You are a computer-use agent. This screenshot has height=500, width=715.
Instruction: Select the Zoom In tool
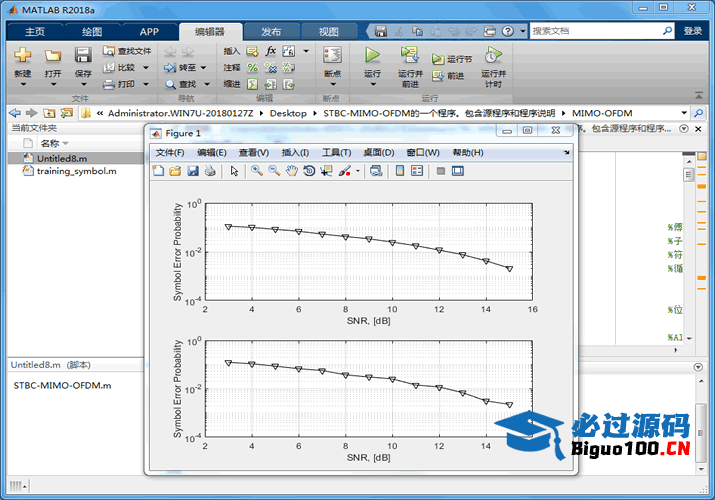(257, 171)
